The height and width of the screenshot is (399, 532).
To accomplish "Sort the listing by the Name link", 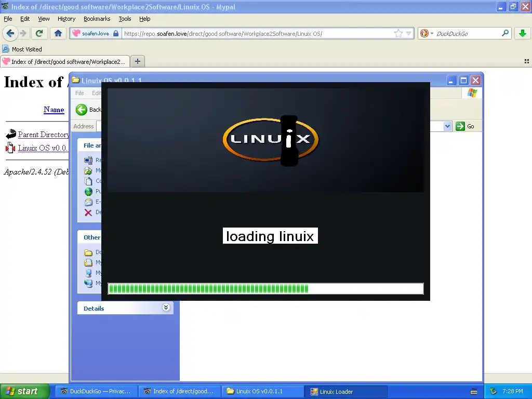I will [x=54, y=110].
